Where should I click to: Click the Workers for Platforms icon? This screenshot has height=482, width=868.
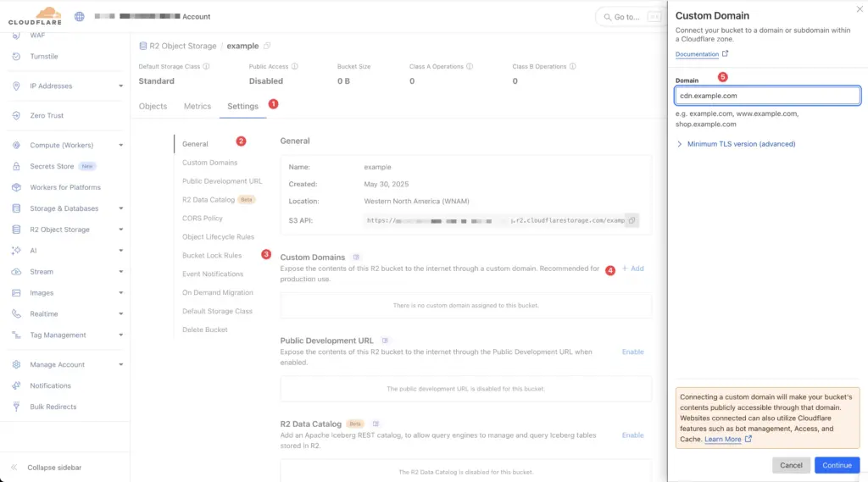[16, 187]
